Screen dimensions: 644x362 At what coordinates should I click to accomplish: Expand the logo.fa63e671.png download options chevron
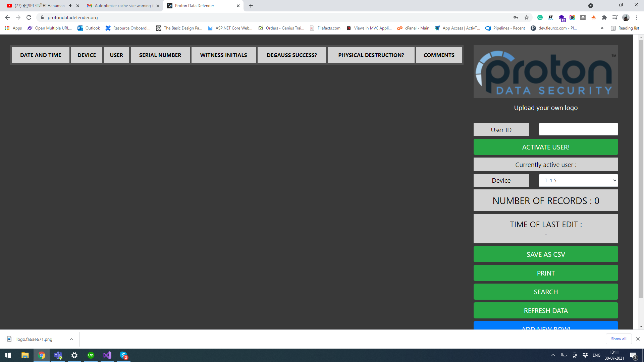tap(71, 339)
